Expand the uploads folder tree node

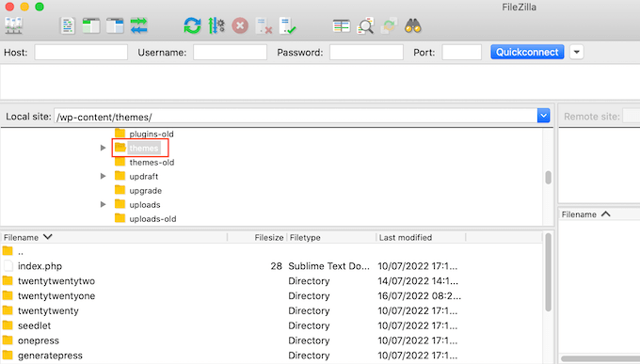[103, 204]
